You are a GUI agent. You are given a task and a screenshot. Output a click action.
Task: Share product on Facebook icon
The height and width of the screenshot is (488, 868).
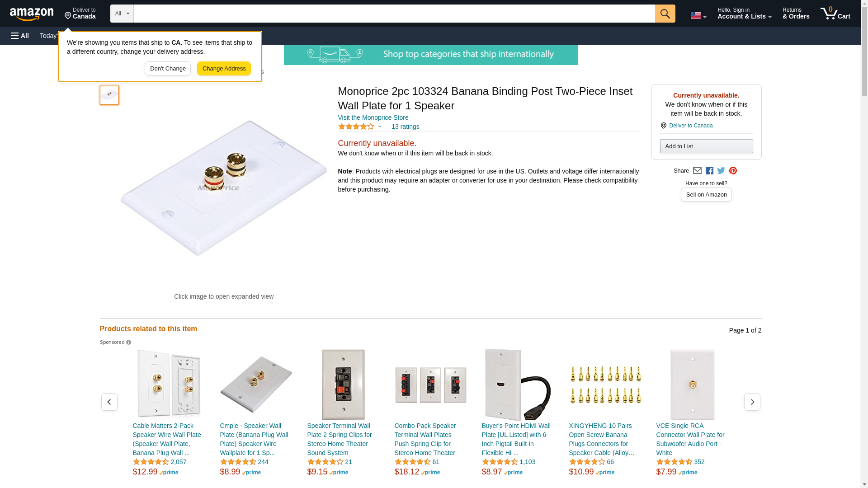click(709, 171)
